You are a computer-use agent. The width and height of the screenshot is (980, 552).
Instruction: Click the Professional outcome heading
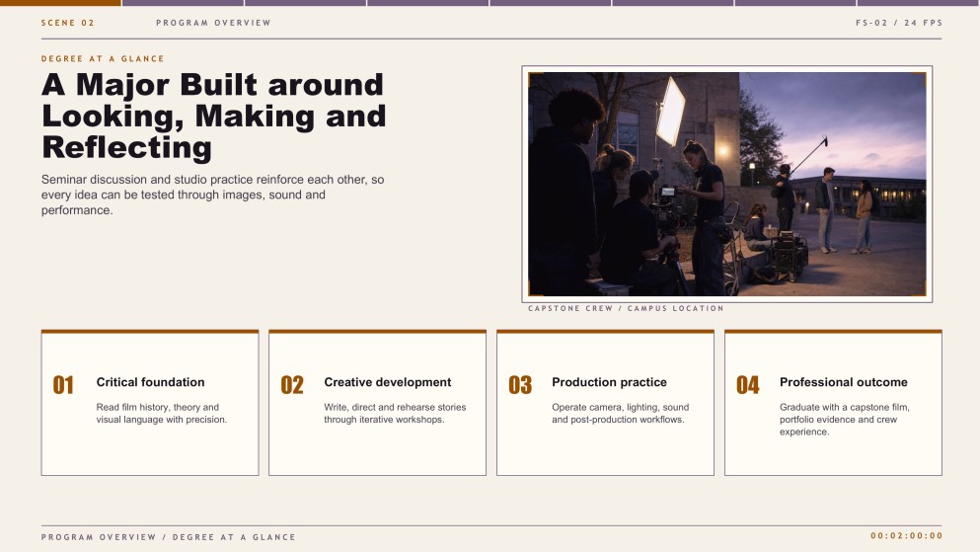(843, 382)
